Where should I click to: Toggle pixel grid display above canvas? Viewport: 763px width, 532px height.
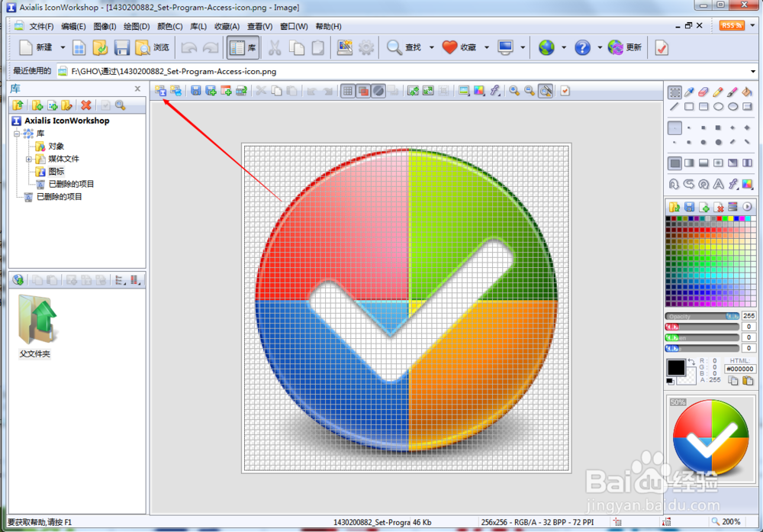pos(347,91)
